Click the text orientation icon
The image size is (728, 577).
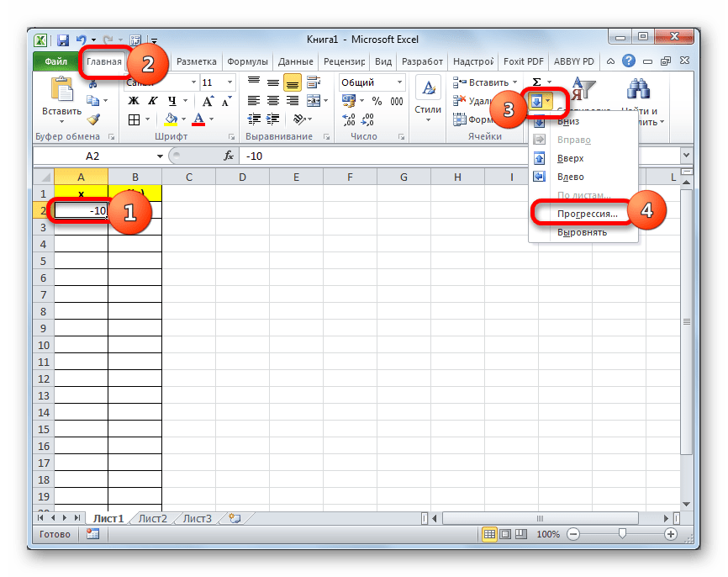coord(299,119)
